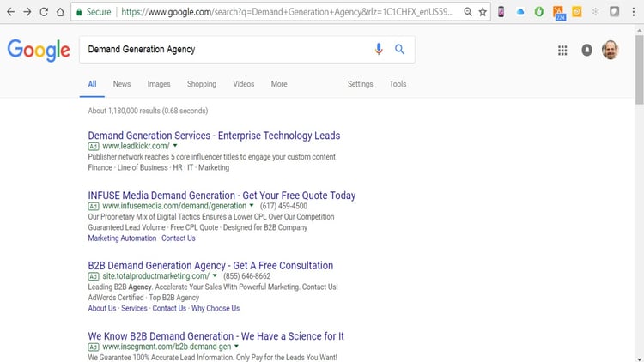Open the Google account profile picture
Viewport: 644px width, 362px height.
(x=611, y=50)
